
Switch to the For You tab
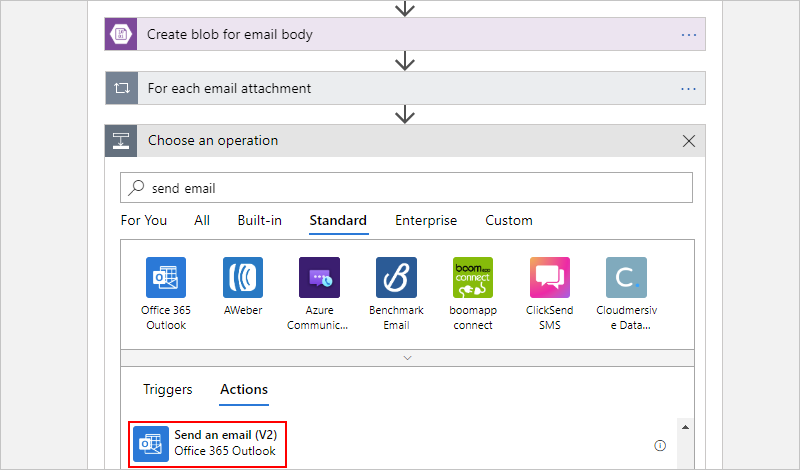144,220
